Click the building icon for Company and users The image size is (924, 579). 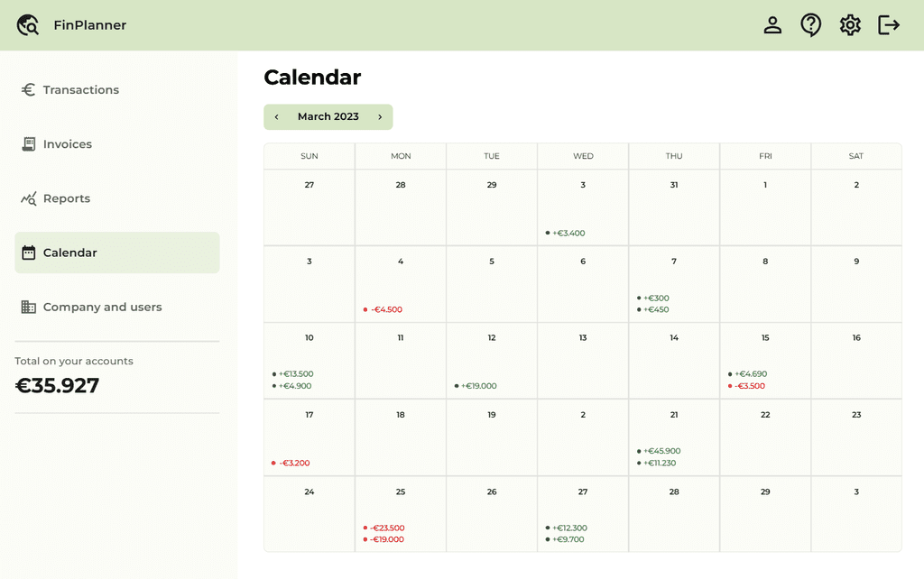tap(28, 307)
